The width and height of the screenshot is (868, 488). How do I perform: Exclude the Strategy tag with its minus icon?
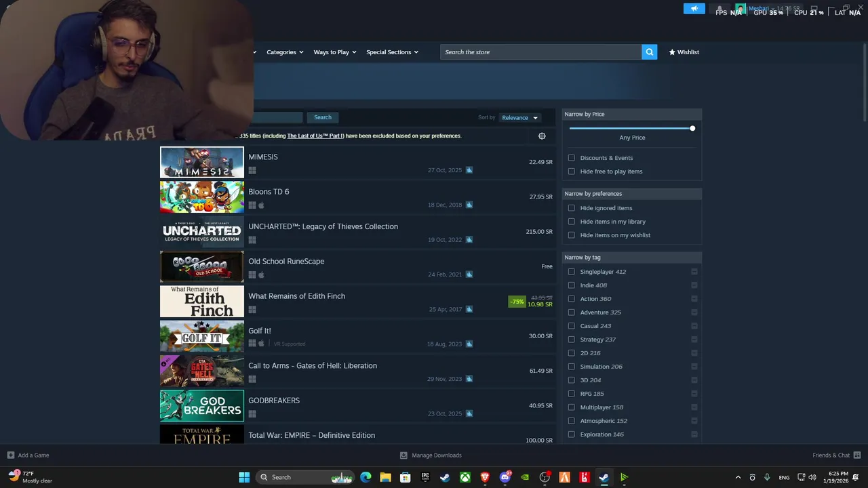click(x=694, y=340)
